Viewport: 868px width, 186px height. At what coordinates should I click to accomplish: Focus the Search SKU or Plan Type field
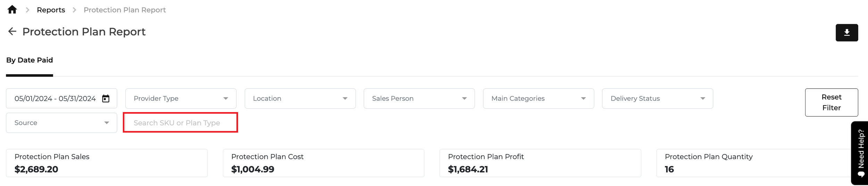(x=181, y=122)
